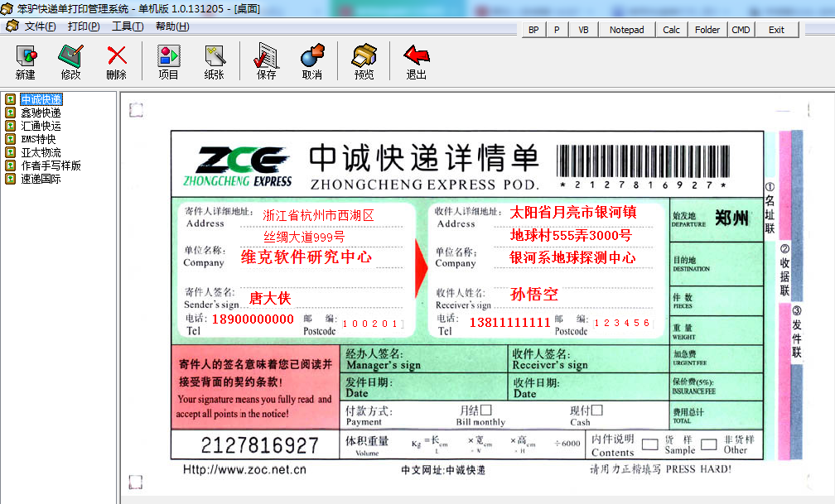Open the Calc button
Screen dimensions: 835x504
coord(672,30)
